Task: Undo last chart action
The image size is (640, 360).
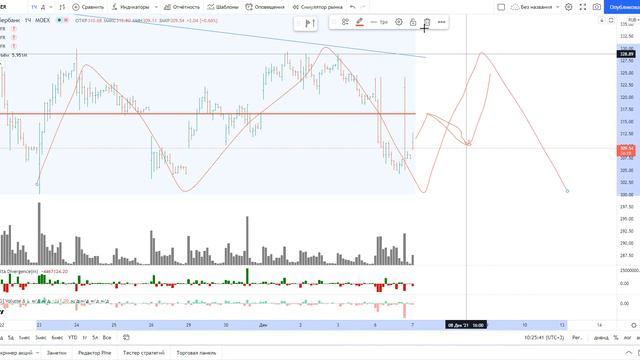Action: click(x=353, y=7)
